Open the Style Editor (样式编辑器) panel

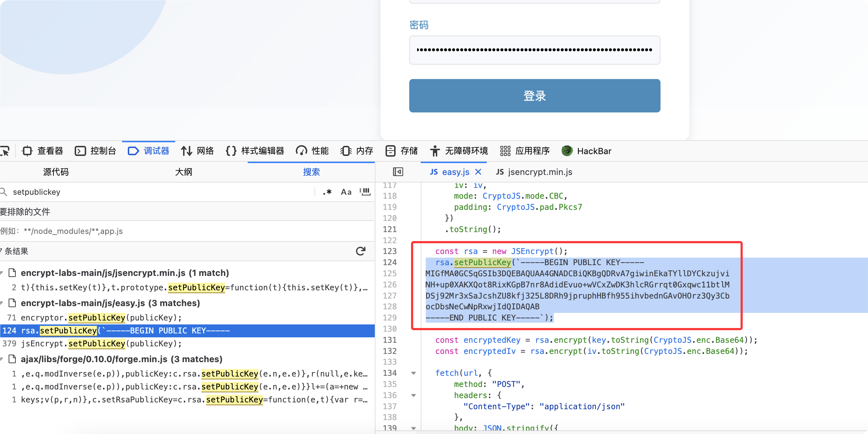[255, 151]
